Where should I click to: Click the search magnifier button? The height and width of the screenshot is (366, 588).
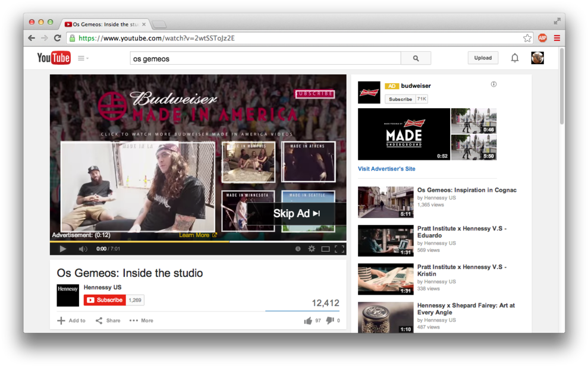click(416, 58)
